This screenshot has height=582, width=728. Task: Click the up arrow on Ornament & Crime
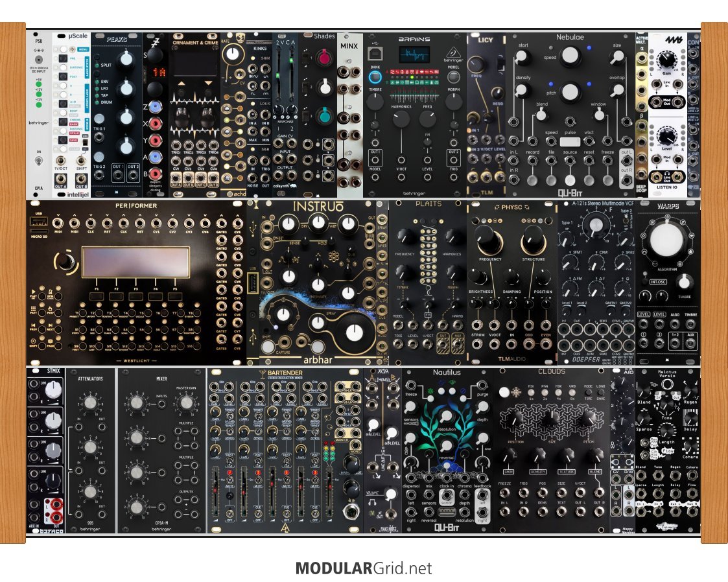click(x=181, y=84)
